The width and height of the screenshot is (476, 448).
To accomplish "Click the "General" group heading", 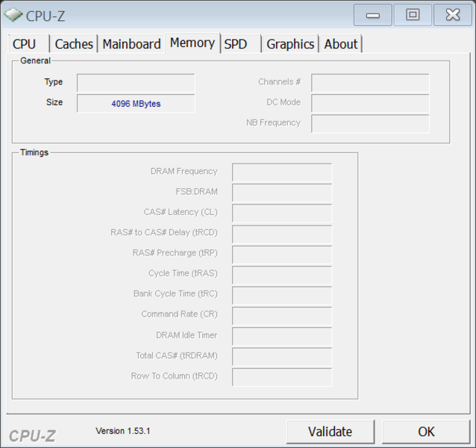I will pos(35,60).
